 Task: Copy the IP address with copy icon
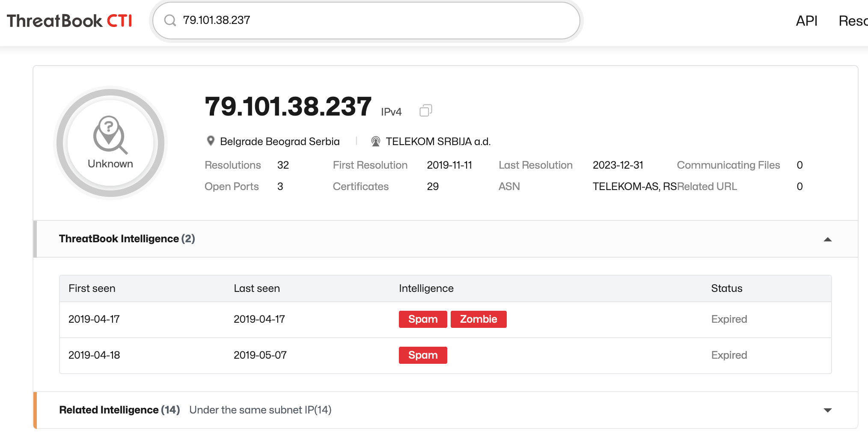click(426, 110)
